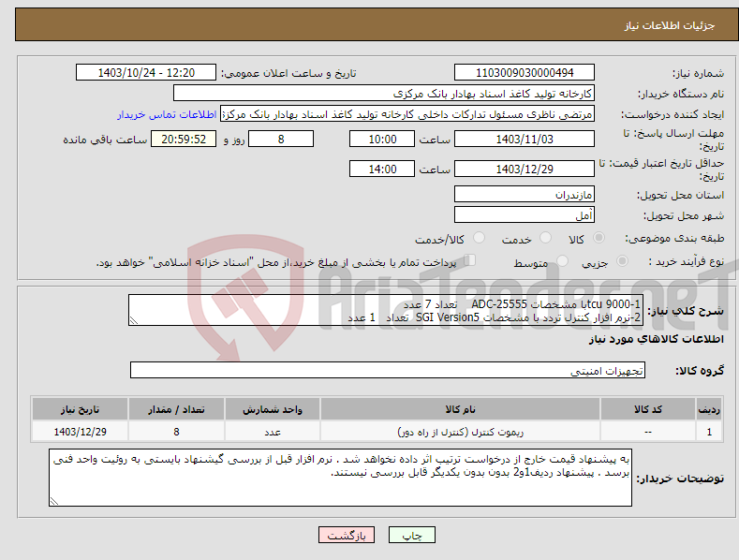Click the ساعت باقی مانده label
The height and width of the screenshot is (560, 739).
[105, 140]
